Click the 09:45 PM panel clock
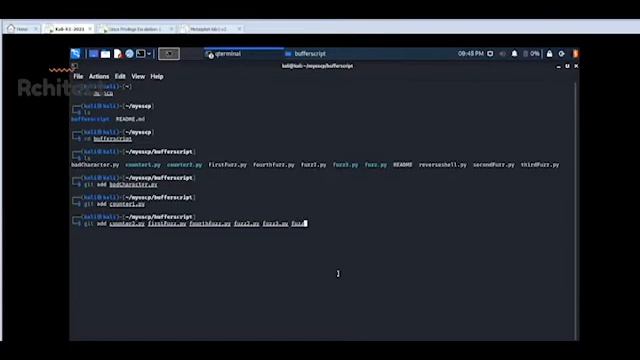 (470, 54)
